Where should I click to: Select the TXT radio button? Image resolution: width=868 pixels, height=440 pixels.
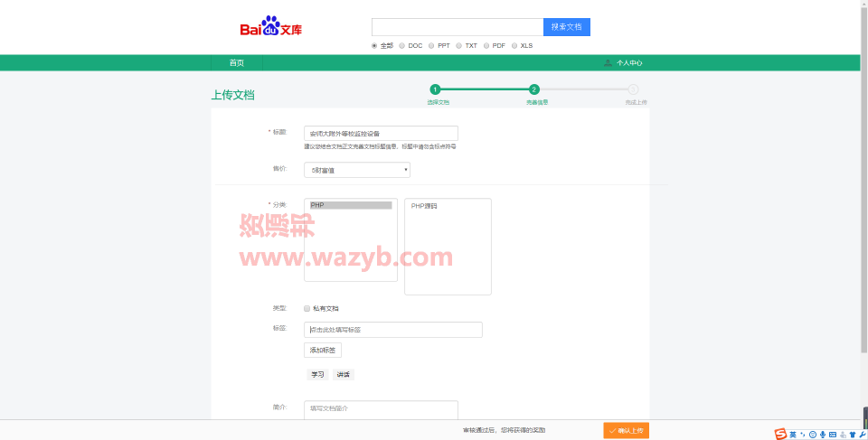click(459, 46)
